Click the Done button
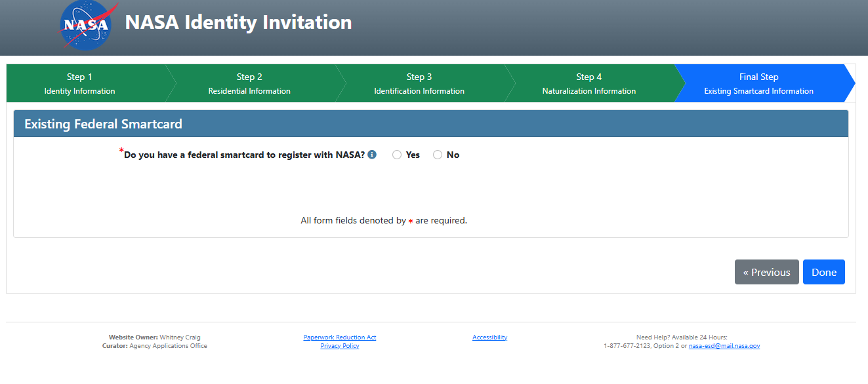The width and height of the screenshot is (868, 384). [x=823, y=272]
